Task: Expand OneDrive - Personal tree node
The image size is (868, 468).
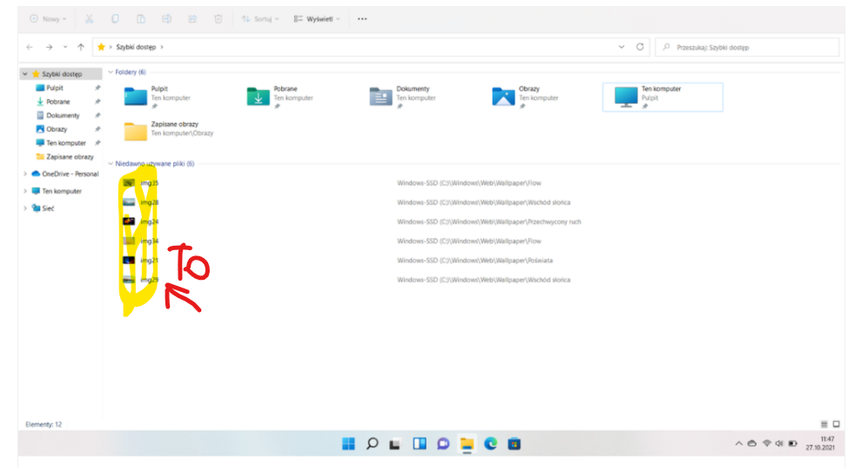Action: click(25, 173)
